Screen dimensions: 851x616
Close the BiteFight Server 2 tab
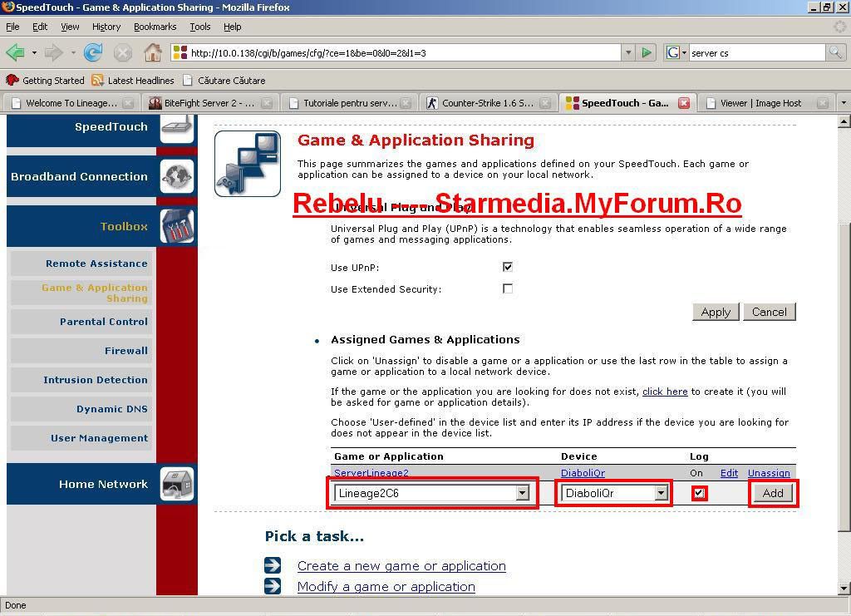point(267,103)
